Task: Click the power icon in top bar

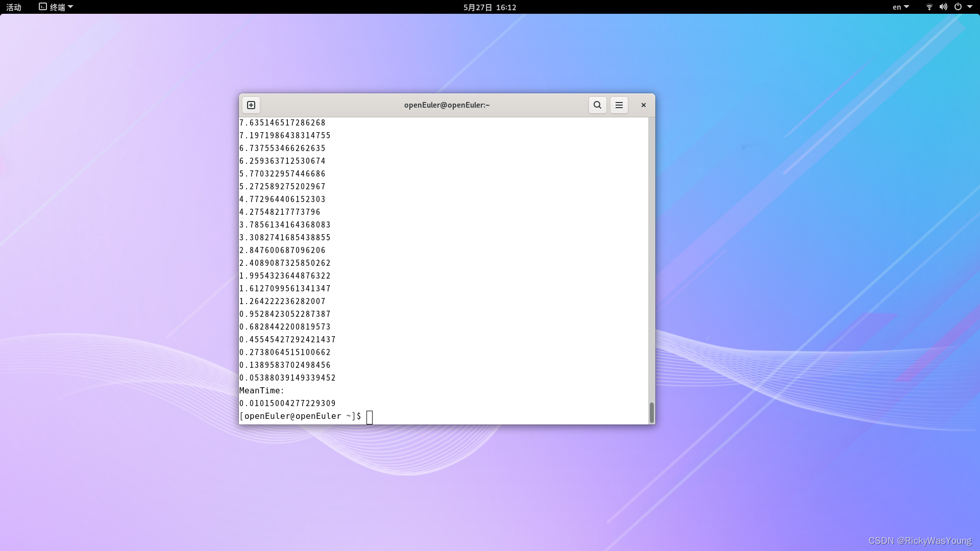Action: tap(958, 7)
